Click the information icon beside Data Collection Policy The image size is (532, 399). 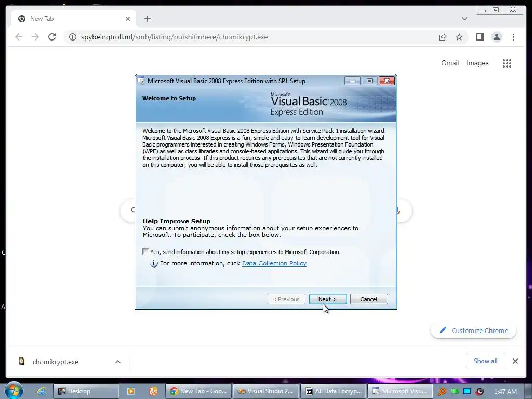154,263
